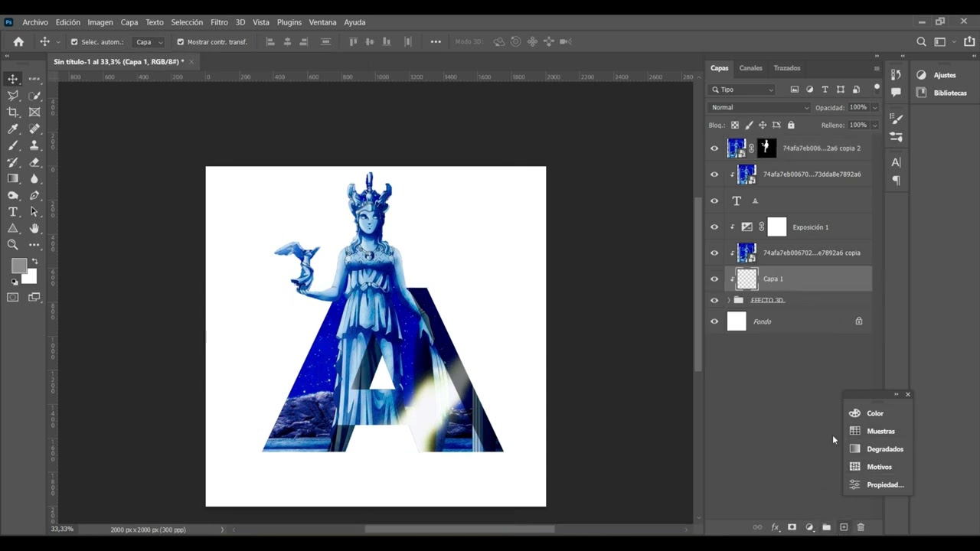Viewport: 980px width, 551px height.
Task: Open the workspace switcher dropdown
Action: pos(943,41)
